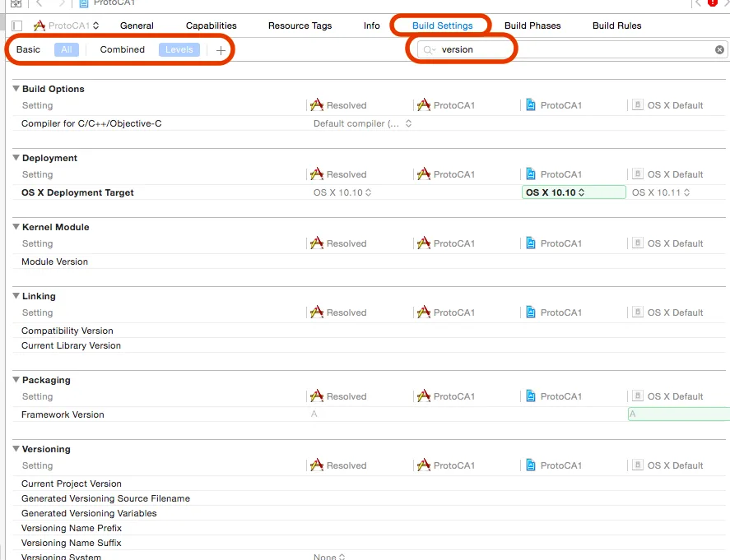The height and width of the screenshot is (560, 730).
Task: Click Resolved column icon in Deployment header
Action: click(x=317, y=174)
